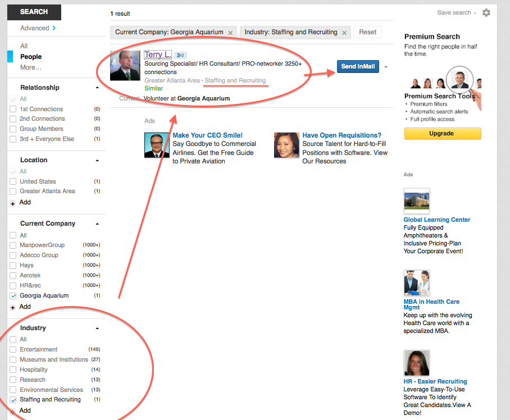This screenshot has height=420, width=510.
Task: Click Save search link
Action: click(454, 13)
